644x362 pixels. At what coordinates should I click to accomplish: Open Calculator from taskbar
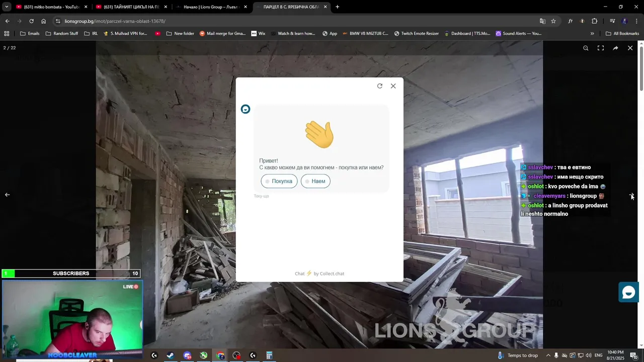[269, 355]
